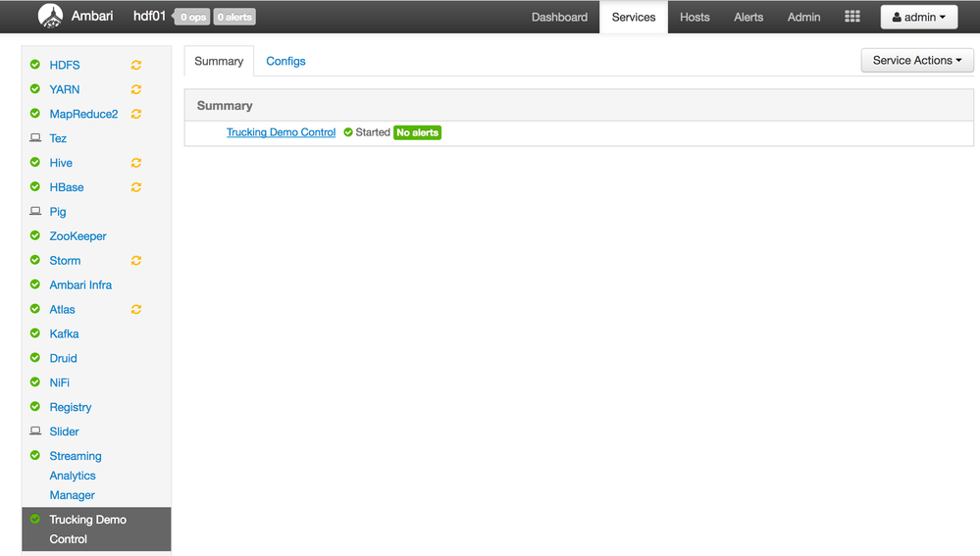The height and width of the screenshot is (556, 980).
Task: Click the Ambari logo icon
Action: click(x=50, y=17)
